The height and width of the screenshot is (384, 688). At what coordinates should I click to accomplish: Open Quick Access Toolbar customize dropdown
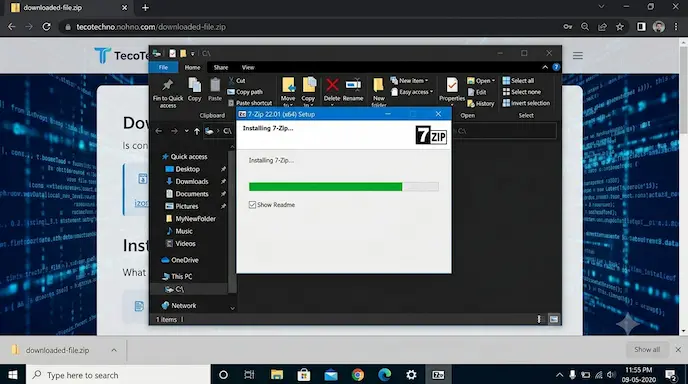pos(193,54)
